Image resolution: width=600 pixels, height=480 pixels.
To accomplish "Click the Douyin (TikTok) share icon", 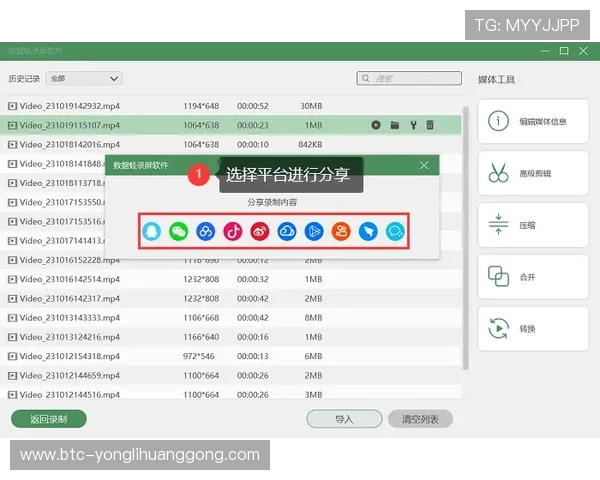I will point(233,231).
